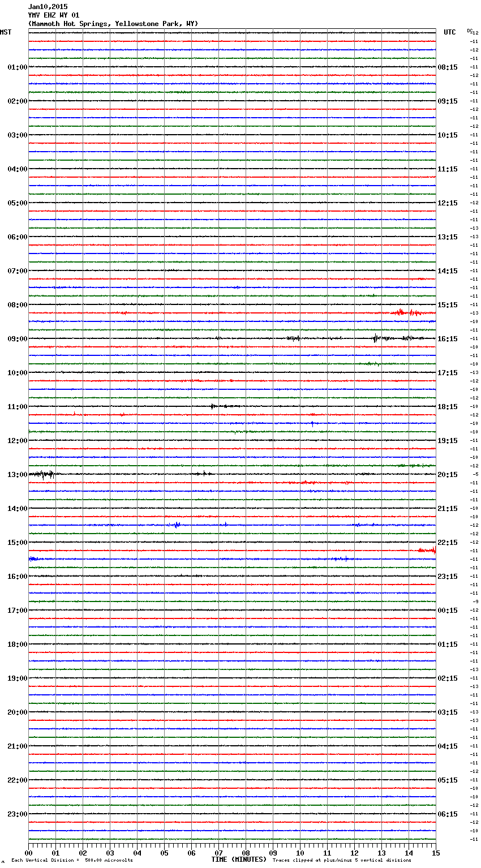Screen dimensions: 481x868
Task: Select the 21:00 MST time label
Action: click(x=18, y=746)
